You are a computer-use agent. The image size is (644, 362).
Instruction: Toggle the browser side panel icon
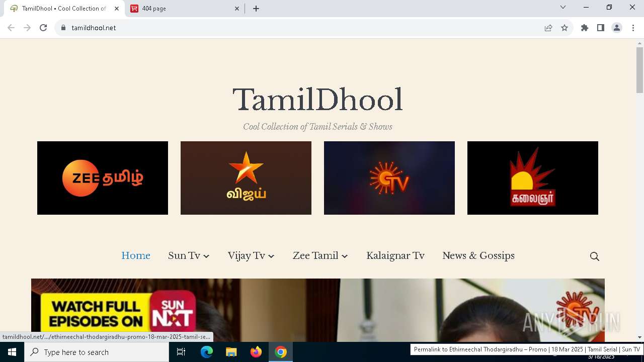tap(601, 28)
